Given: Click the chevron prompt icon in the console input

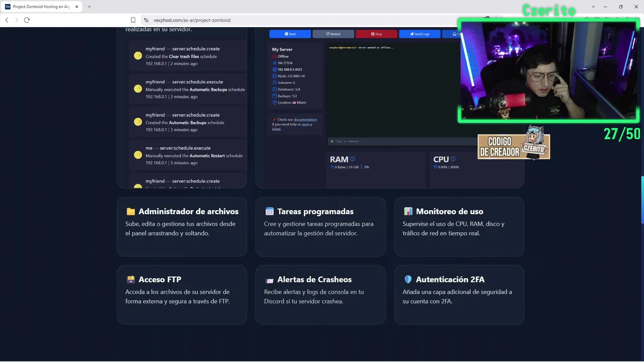Looking at the screenshot, I should pos(332,141).
